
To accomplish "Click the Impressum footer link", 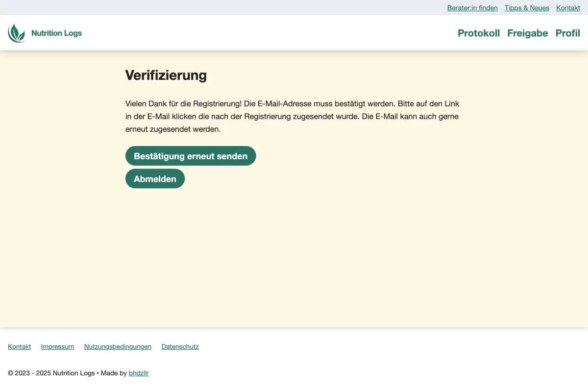I will [x=57, y=346].
